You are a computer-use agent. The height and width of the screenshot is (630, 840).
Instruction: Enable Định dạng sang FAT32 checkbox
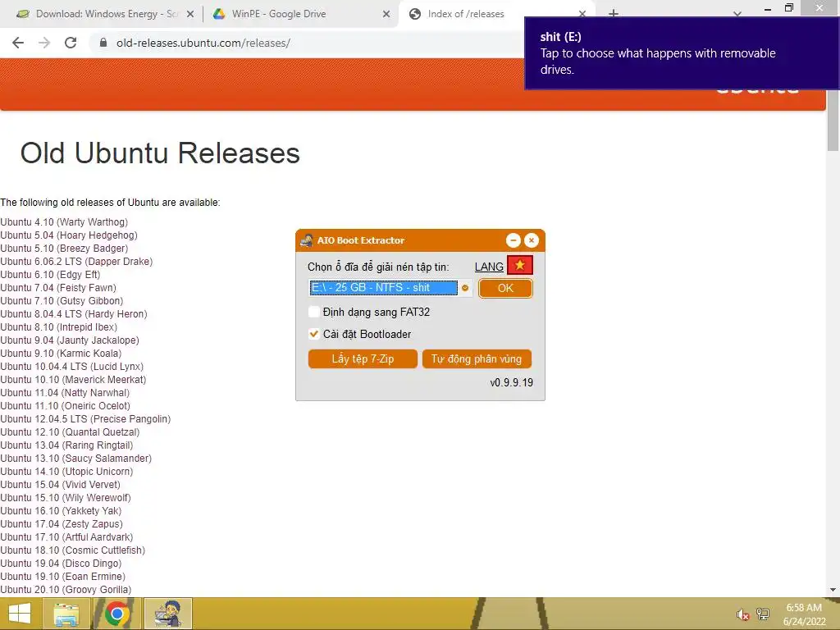314,312
